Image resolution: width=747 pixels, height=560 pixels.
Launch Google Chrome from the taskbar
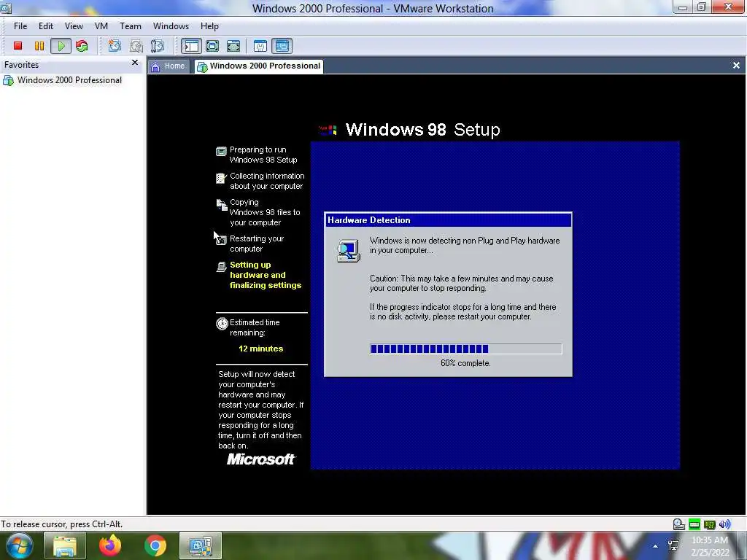[x=155, y=545]
